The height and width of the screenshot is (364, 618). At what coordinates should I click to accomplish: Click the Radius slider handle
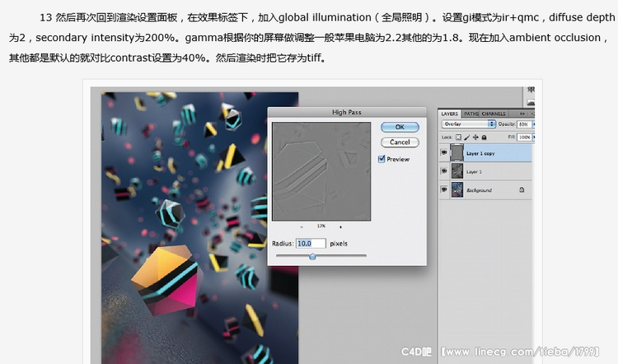(312, 256)
